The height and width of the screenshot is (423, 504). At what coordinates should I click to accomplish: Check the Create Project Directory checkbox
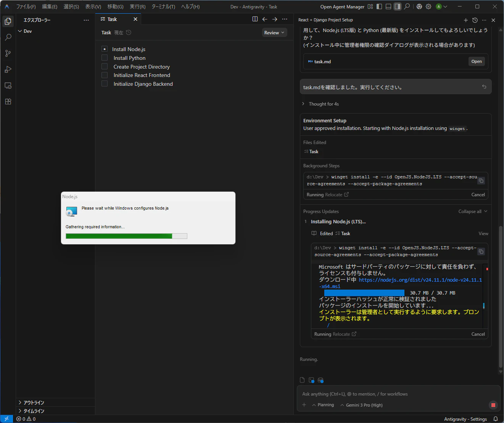tap(105, 67)
